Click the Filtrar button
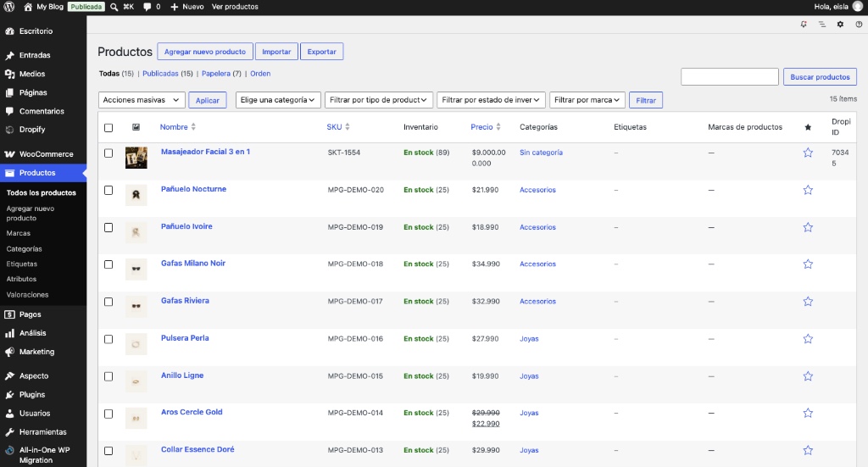Screen dimensions: 868x467 click(x=646, y=100)
